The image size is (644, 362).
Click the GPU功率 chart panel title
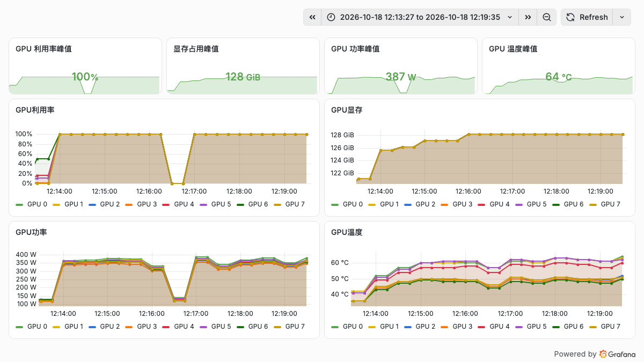coord(31,232)
